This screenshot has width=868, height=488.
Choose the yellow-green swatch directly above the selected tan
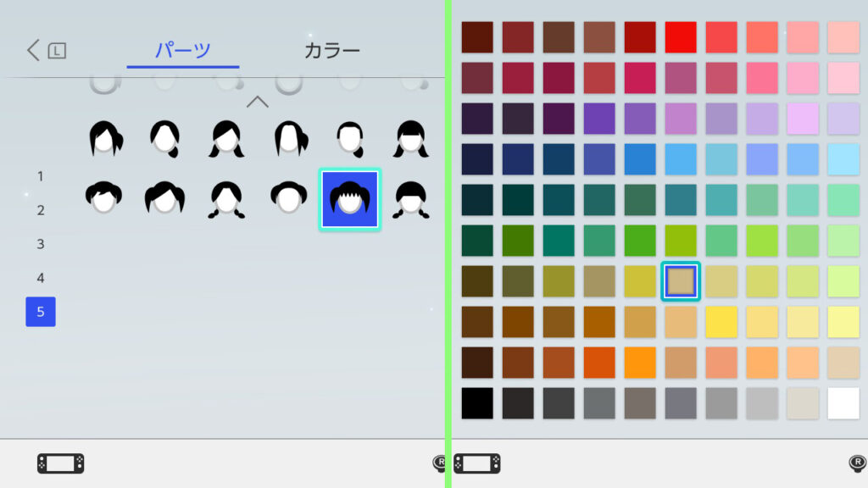click(x=681, y=241)
